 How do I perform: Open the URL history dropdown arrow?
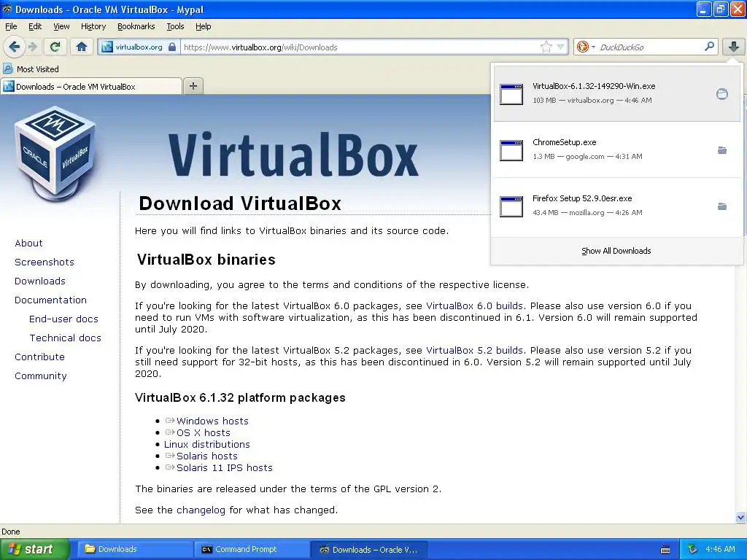pos(561,47)
